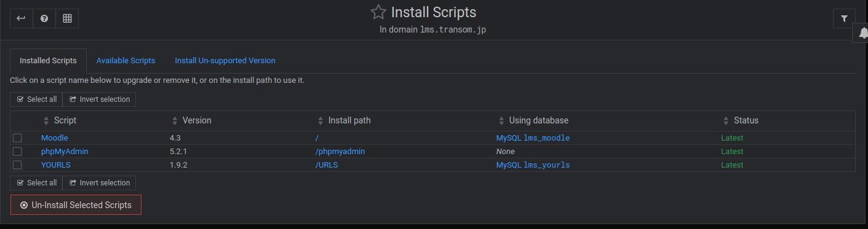The height and width of the screenshot is (229, 868).
Task: Open the /URLS install path link
Action: [x=327, y=165]
